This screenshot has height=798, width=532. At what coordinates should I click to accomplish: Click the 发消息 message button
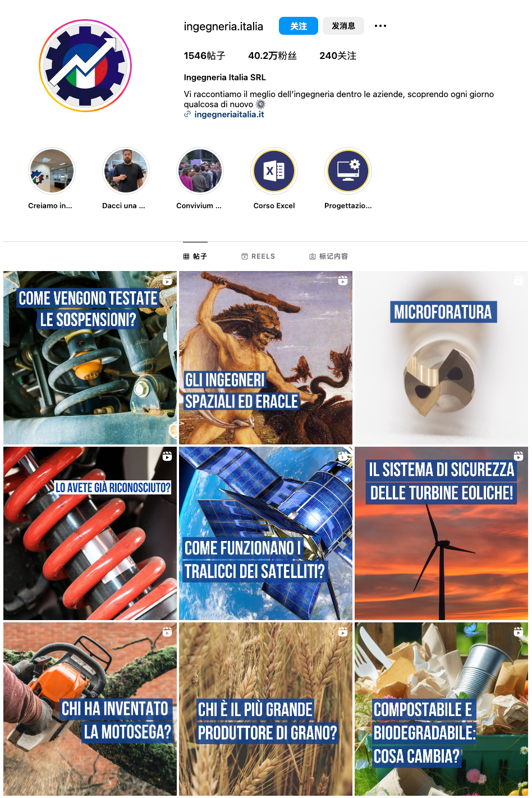pos(343,26)
